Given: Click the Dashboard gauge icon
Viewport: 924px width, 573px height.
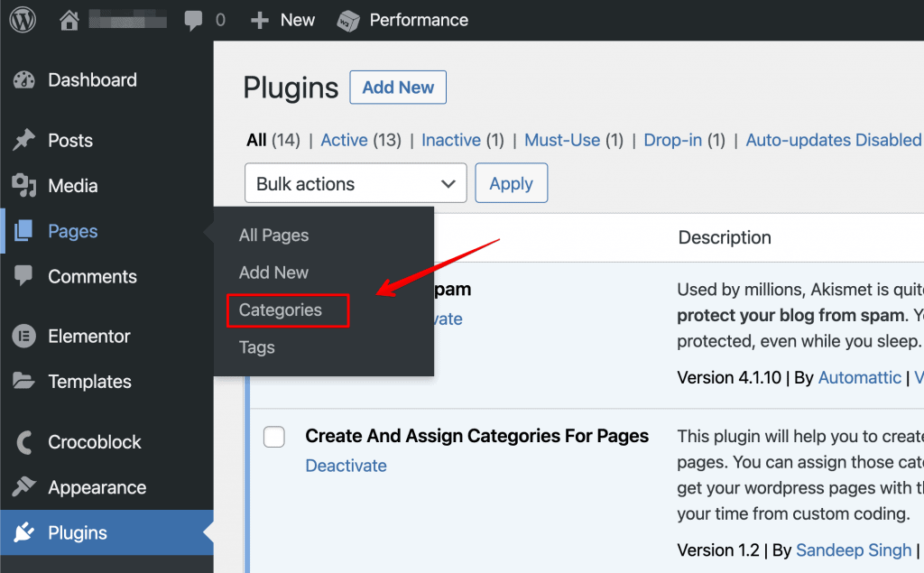Looking at the screenshot, I should [24, 80].
